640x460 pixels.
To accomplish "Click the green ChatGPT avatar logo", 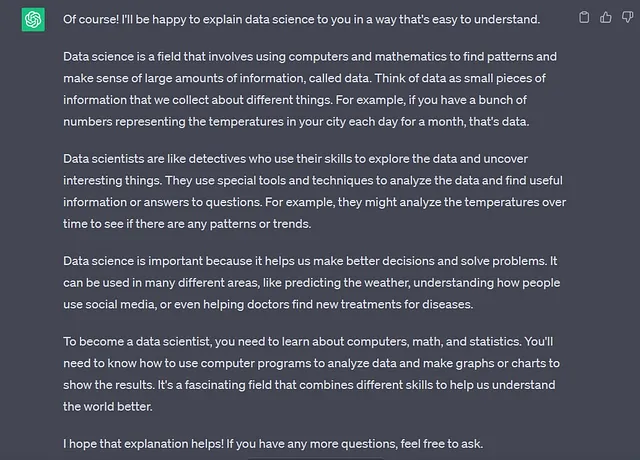I will pyautogui.click(x=33, y=19).
